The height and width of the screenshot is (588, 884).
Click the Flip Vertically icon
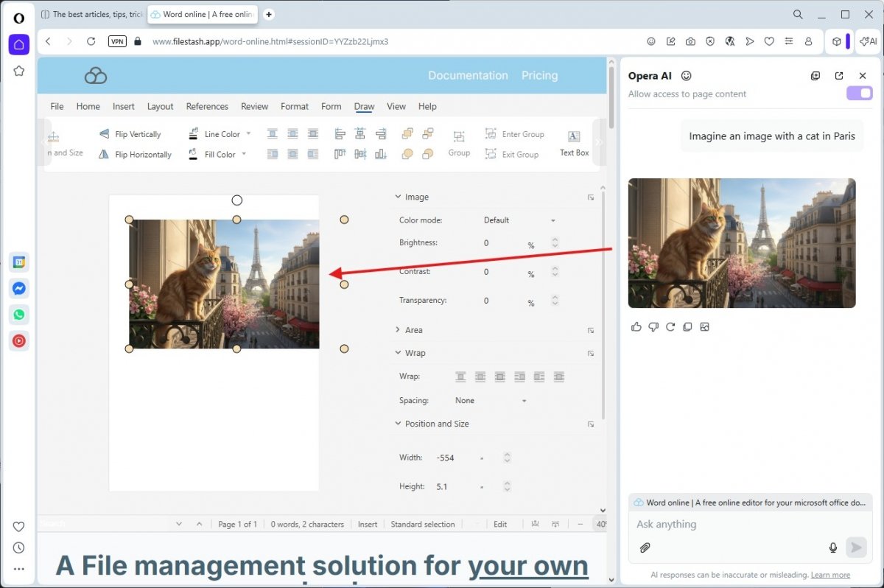[x=103, y=134]
